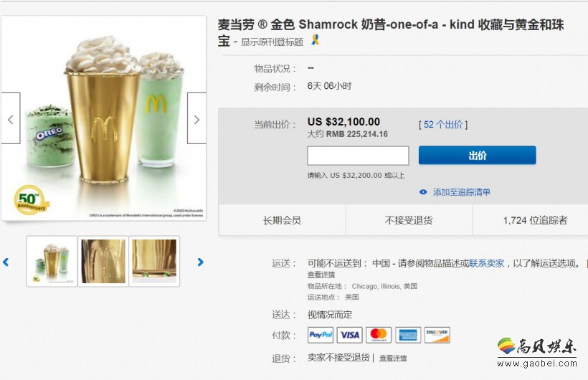Image resolution: width=588 pixels, height=380 pixels.
Task: Page thumbnail strip left with blue arrow
Action: (x=6, y=262)
